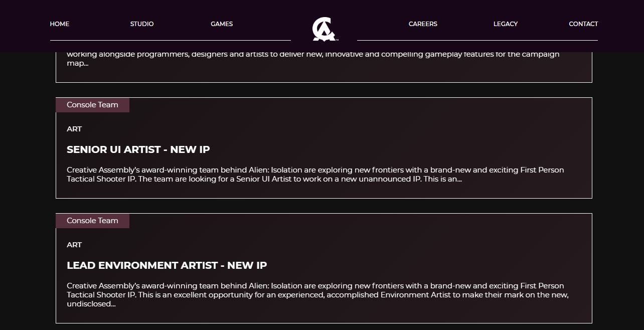Click the truncated "map..." text in top card
The width and height of the screenshot is (644, 330).
click(x=78, y=64)
